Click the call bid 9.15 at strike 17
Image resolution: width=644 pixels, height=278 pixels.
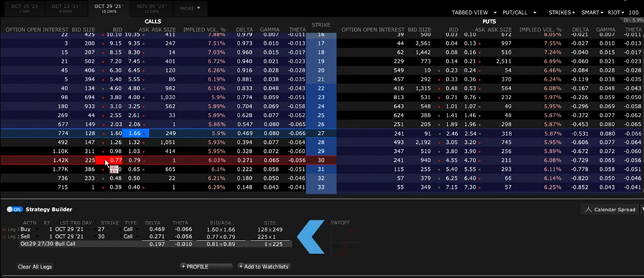pos(116,43)
